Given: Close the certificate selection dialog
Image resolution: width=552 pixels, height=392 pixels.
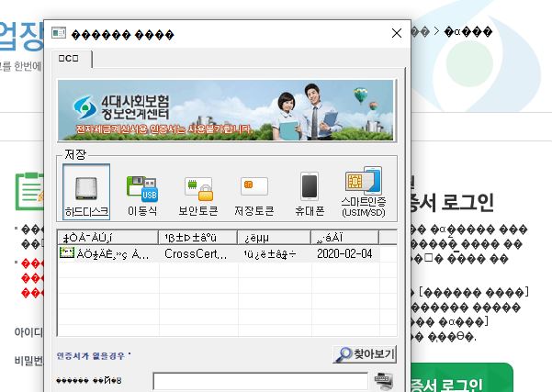Looking at the screenshot, I should point(397,33).
